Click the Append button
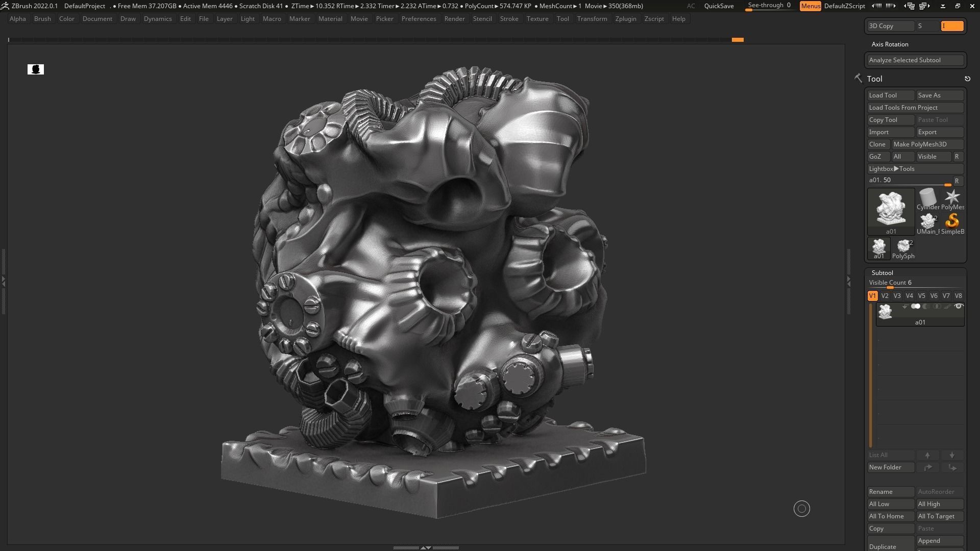 (x=940, y=541)
